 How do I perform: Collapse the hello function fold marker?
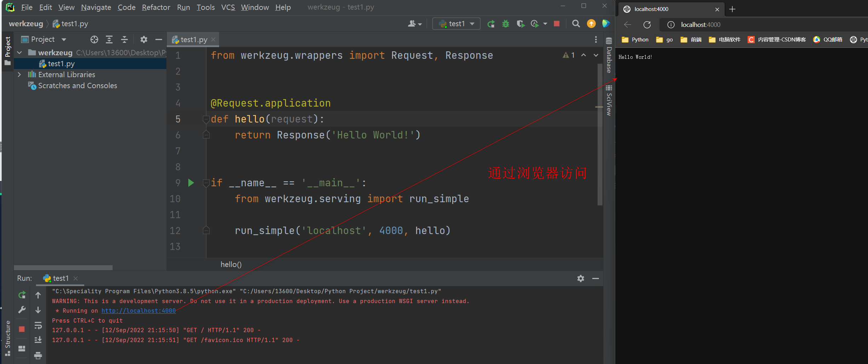[x=206, y=119]
